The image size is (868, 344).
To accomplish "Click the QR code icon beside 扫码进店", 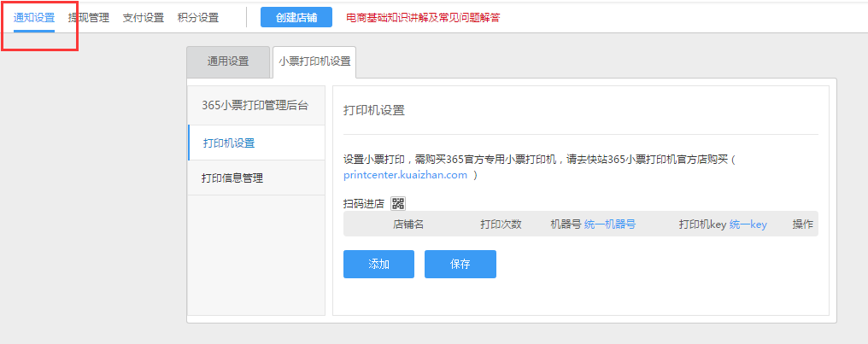I will point(398,203).
